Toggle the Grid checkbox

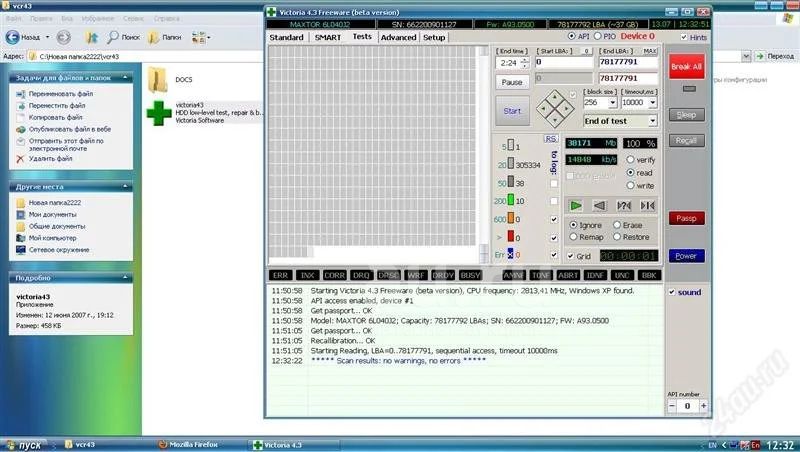[x=570, y=256]
